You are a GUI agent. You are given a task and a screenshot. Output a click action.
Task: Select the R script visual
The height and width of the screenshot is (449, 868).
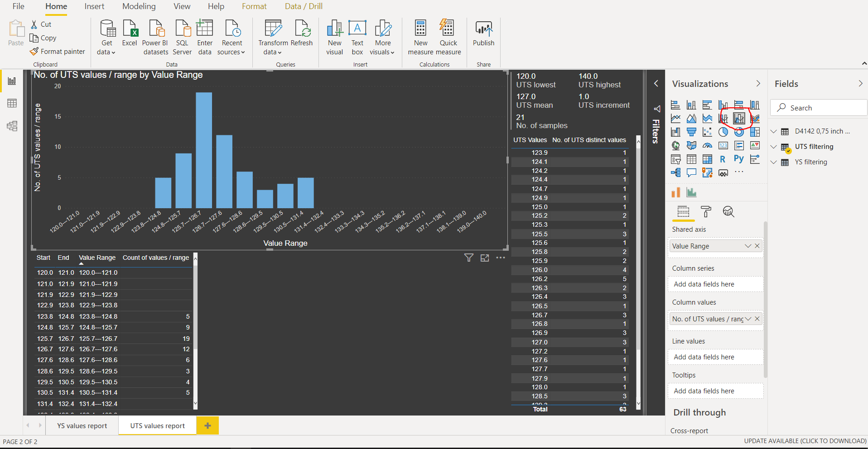(x=723, y=159)
